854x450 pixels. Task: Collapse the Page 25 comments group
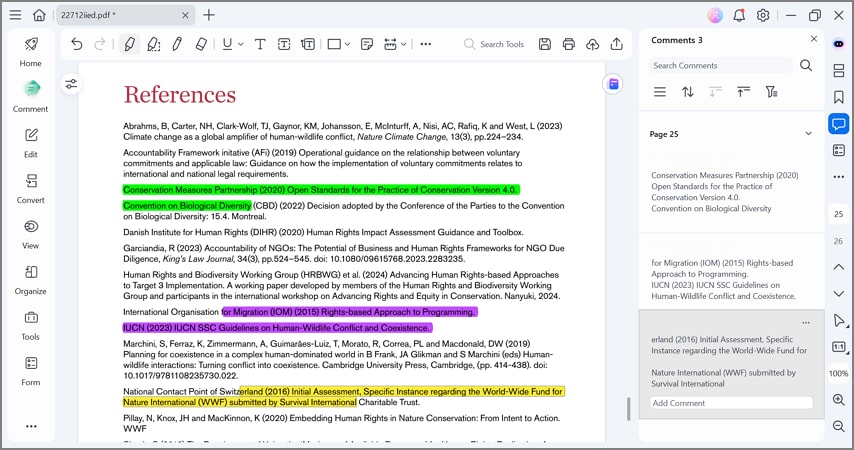(809, 133)
